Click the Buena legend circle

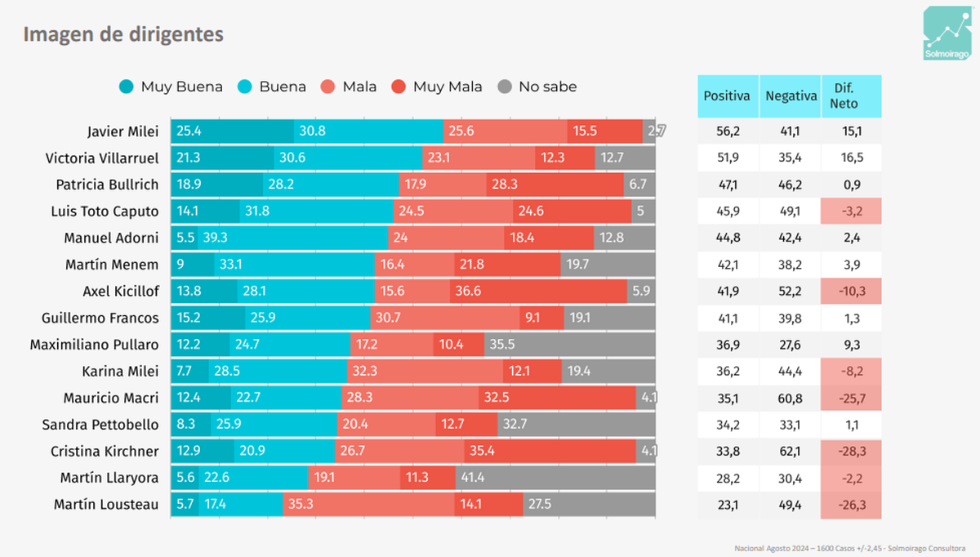pyautogui.click(x=245, y=87)
